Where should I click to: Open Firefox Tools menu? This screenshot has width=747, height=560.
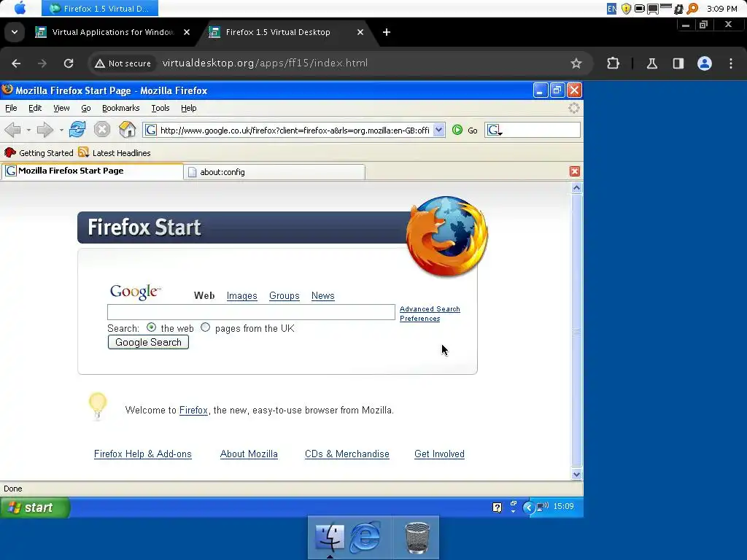point(160,108)
